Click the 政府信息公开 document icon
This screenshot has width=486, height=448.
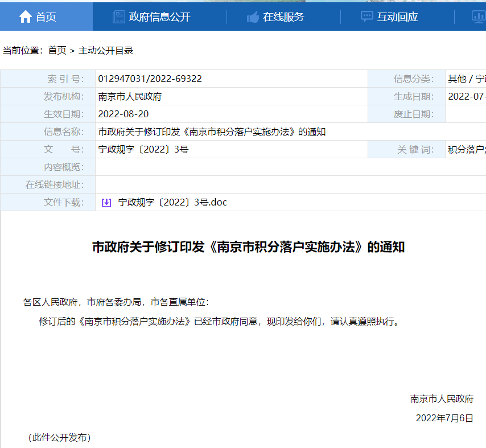(x=119, y=17)
